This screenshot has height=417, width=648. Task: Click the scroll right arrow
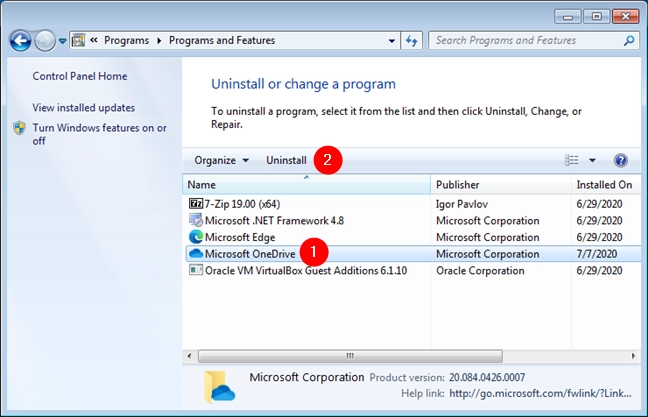pyautogui.click(x=633, y=356)
